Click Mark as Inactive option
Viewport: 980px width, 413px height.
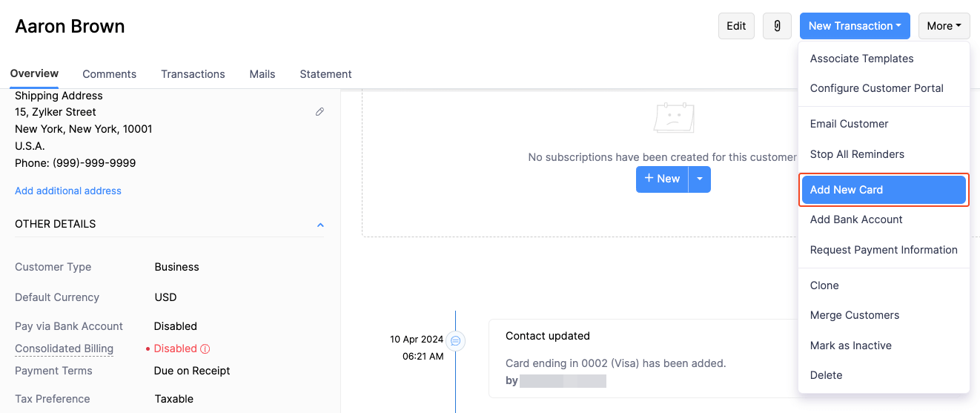[x=850, y=346]
